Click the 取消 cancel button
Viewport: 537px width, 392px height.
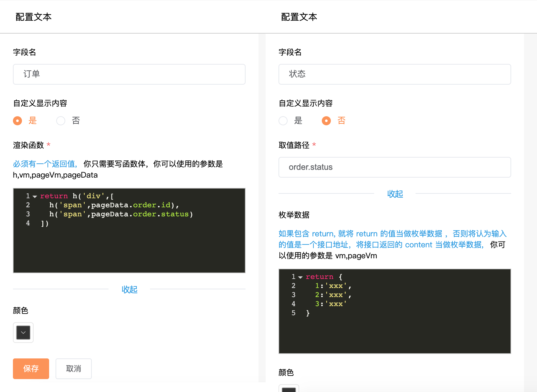74,369
